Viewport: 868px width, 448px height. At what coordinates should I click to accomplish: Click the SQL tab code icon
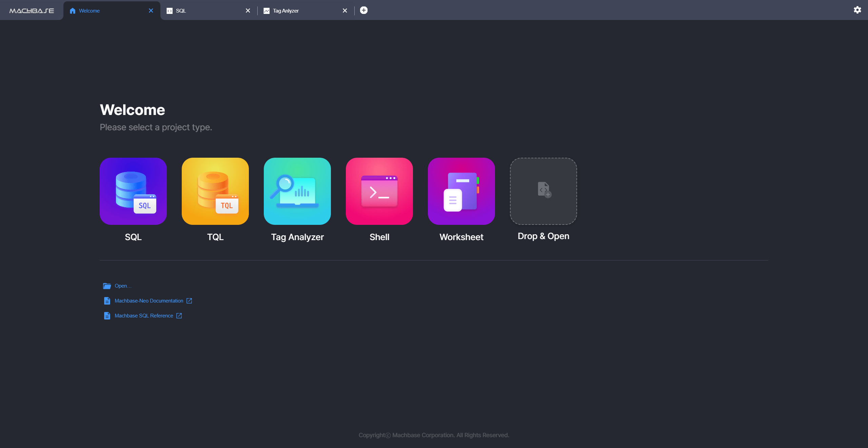click(x=170, y=11)
